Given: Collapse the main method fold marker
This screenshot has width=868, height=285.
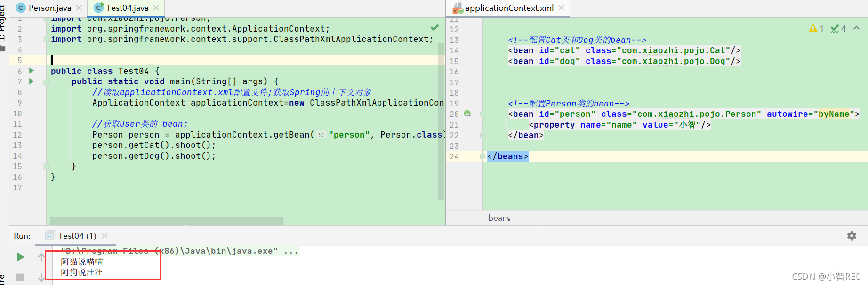Looking at the screenshot, I should 46,82.
